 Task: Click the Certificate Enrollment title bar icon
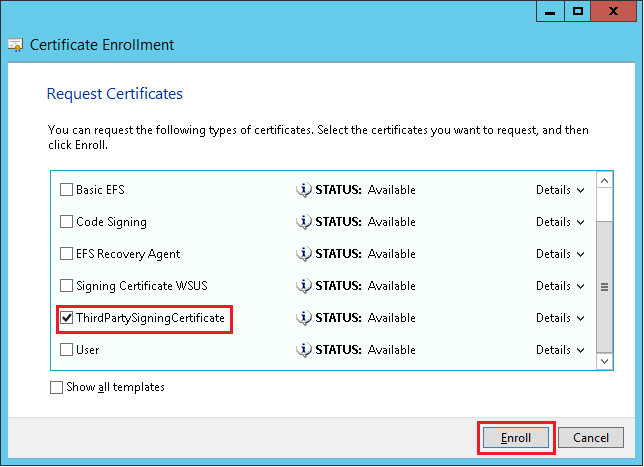click(16, 45)
